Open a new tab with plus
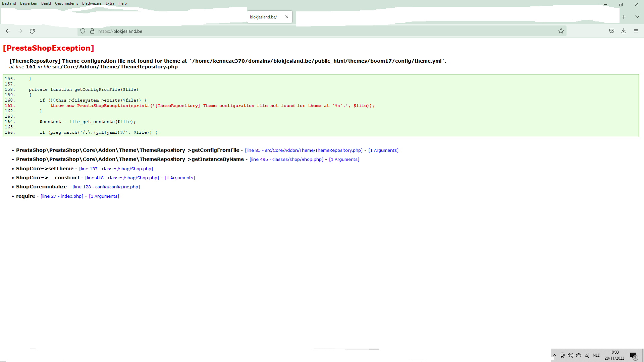 (624, 17)
